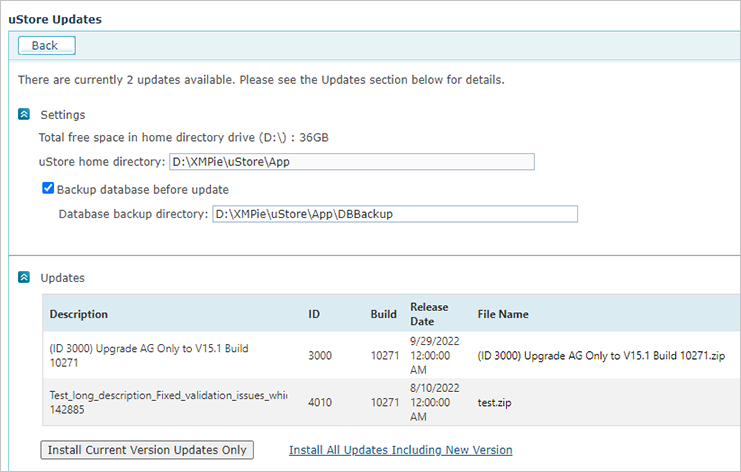Select the Updates section label
The width and height of the screenshot is (741, 472).
(x=62, y=278)
